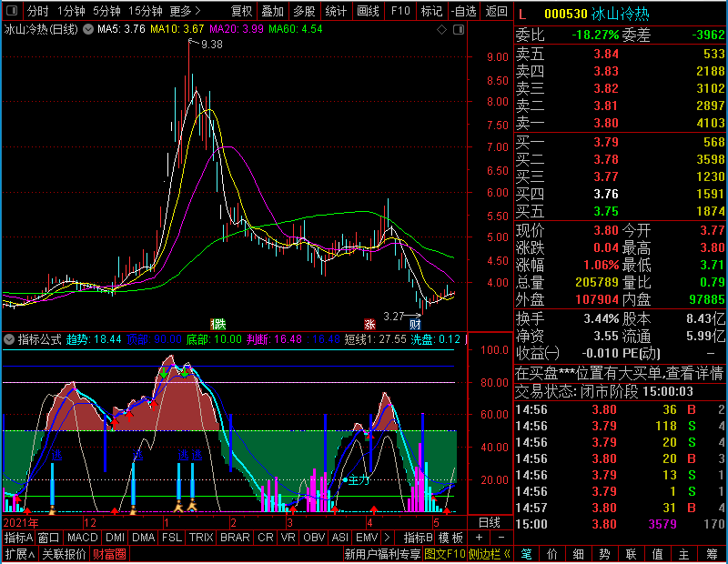Click the 跌 event marker on chart
The image size is (728, 564).
click(218, 324)
